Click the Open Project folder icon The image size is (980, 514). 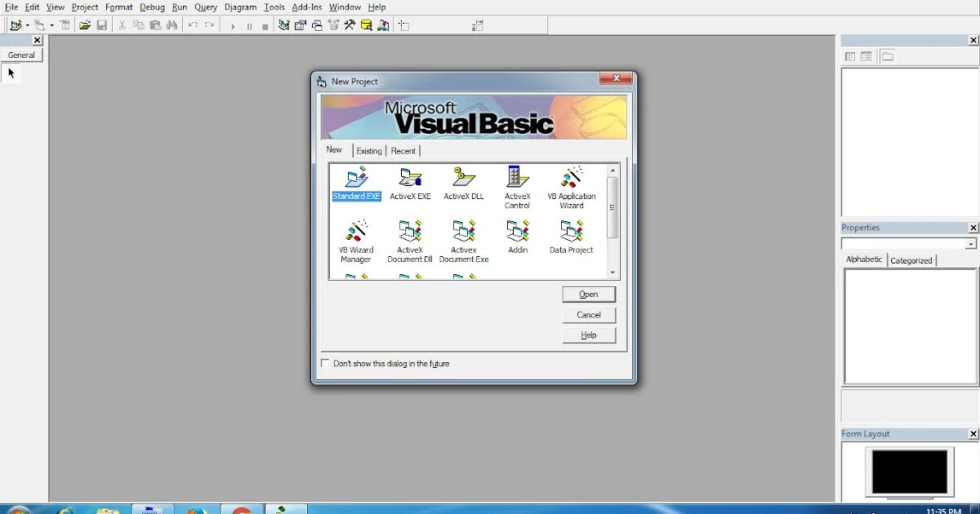pos(85,25)
